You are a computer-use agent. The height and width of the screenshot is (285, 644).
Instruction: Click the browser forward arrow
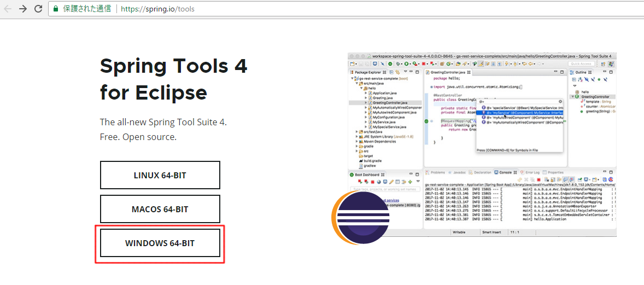tap(22, 9)
